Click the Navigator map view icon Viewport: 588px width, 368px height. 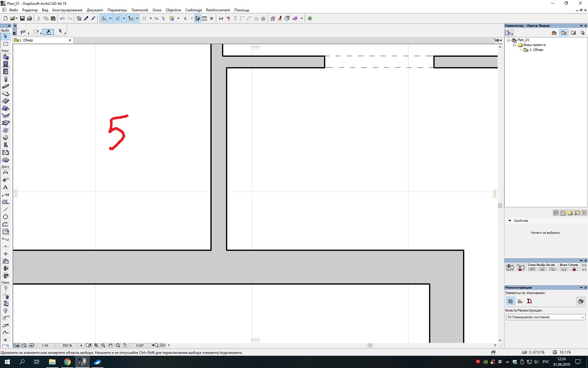pos(564,33)
